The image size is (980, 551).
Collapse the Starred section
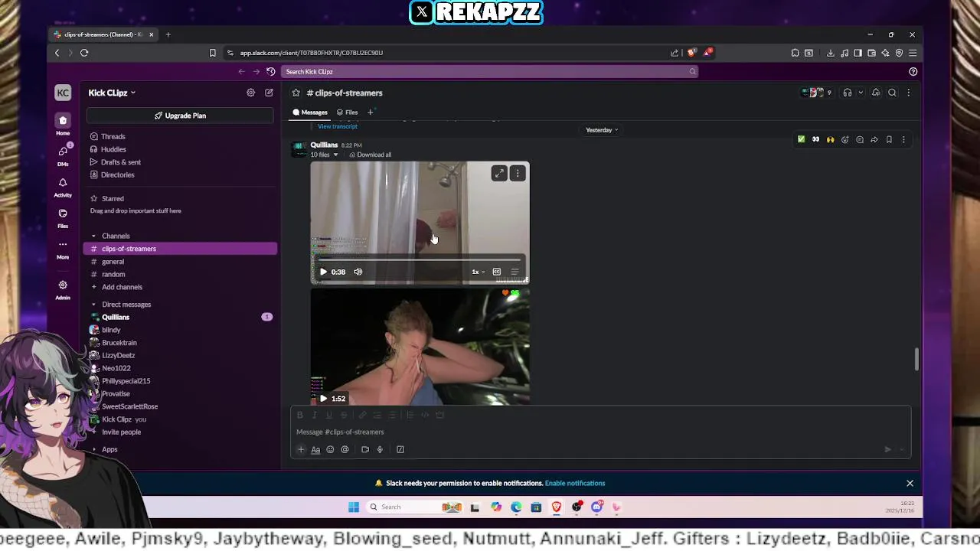tap(93, 198)
